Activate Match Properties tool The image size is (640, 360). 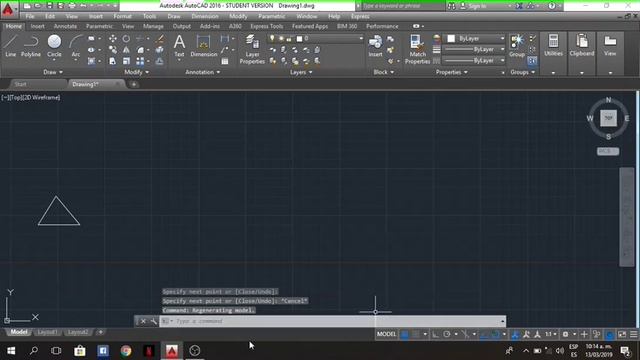418,49
